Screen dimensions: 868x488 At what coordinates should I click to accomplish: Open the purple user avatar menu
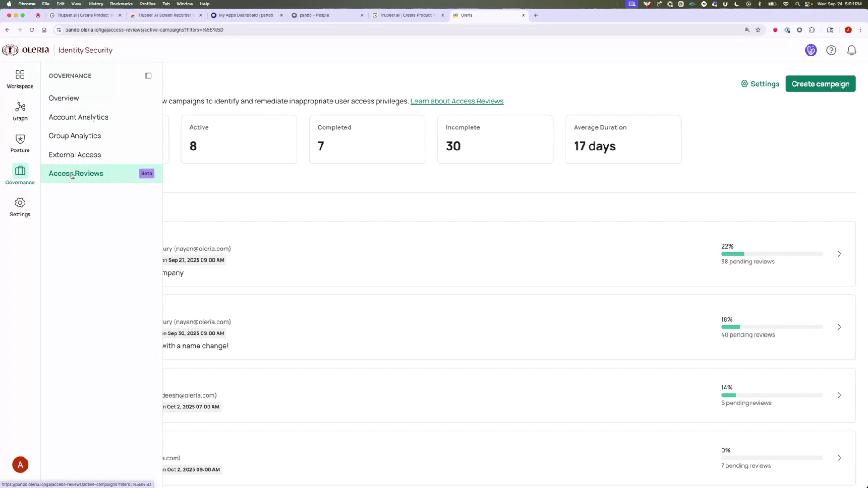tap(811, 50)
